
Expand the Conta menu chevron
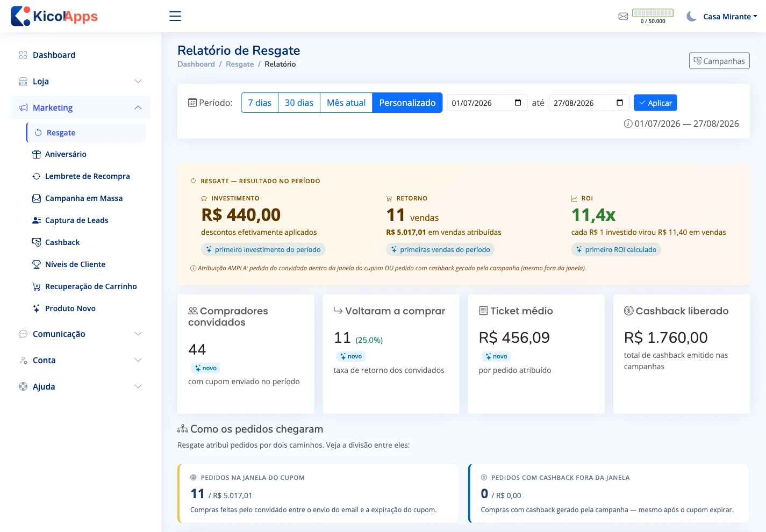point(138,360)
